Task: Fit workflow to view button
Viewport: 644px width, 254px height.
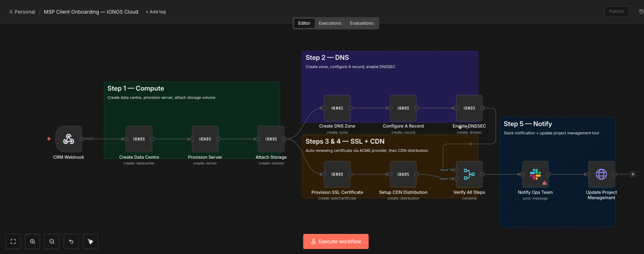Action: coord(13,241)
